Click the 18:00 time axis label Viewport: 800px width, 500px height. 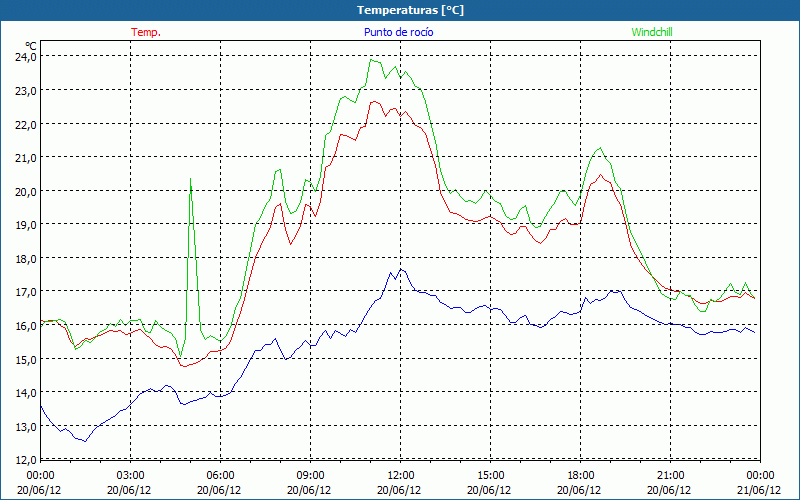click(x=581, y=475)
